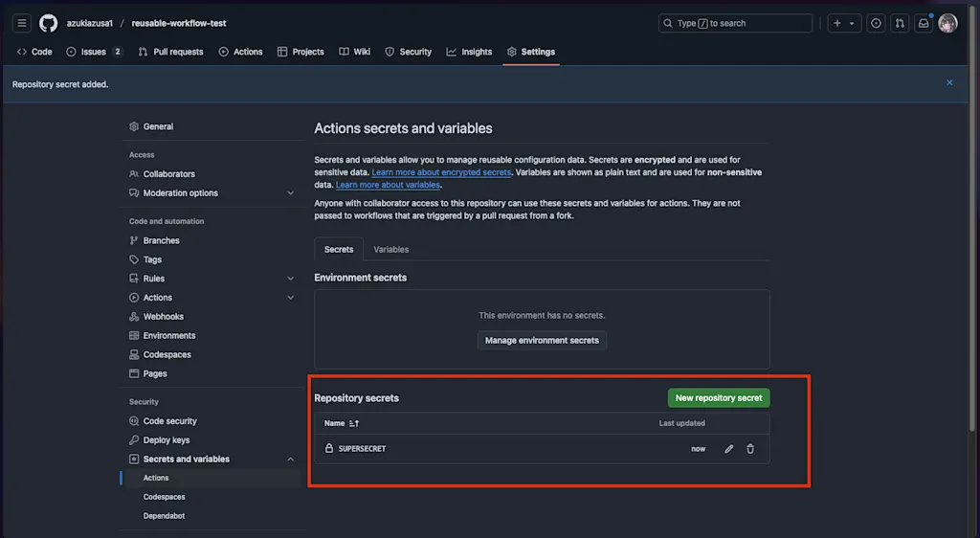Switch to the Actions repository tab

(240, 52)
